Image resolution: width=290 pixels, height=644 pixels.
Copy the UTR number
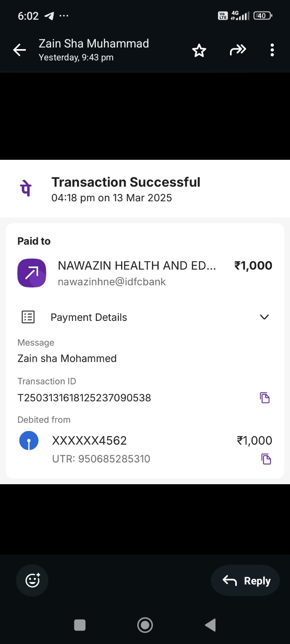(x=266, y=459)
